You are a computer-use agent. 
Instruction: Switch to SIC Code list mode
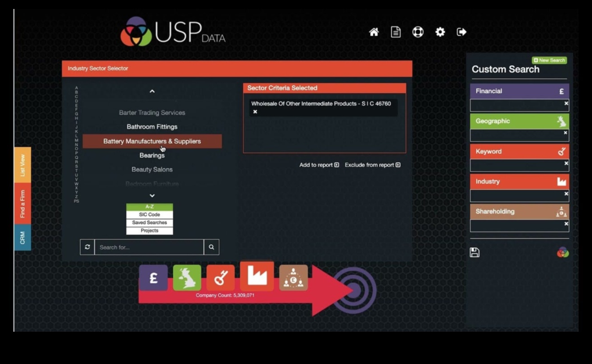pyautogui.click(x=149, y=215)
